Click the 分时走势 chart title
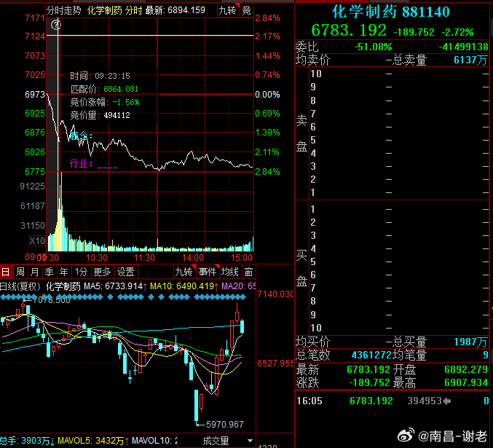This screenshot has width=493, height=448. click(x=64, y=11)
